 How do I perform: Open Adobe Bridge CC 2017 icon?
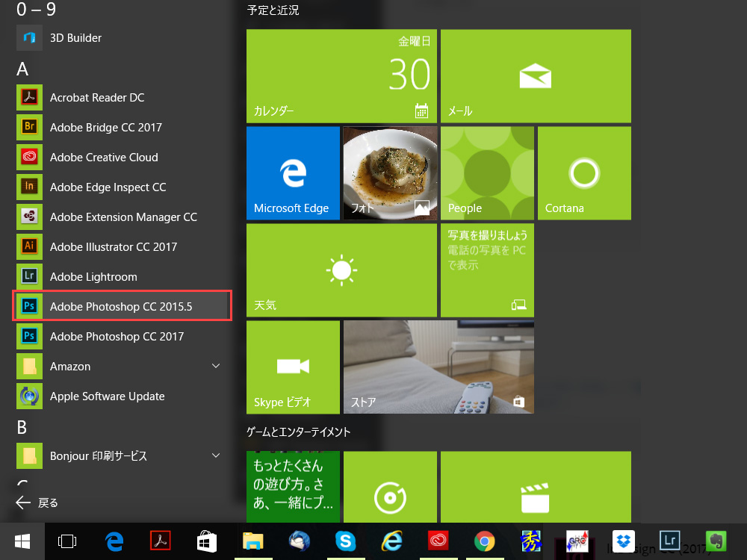(29, 127)
